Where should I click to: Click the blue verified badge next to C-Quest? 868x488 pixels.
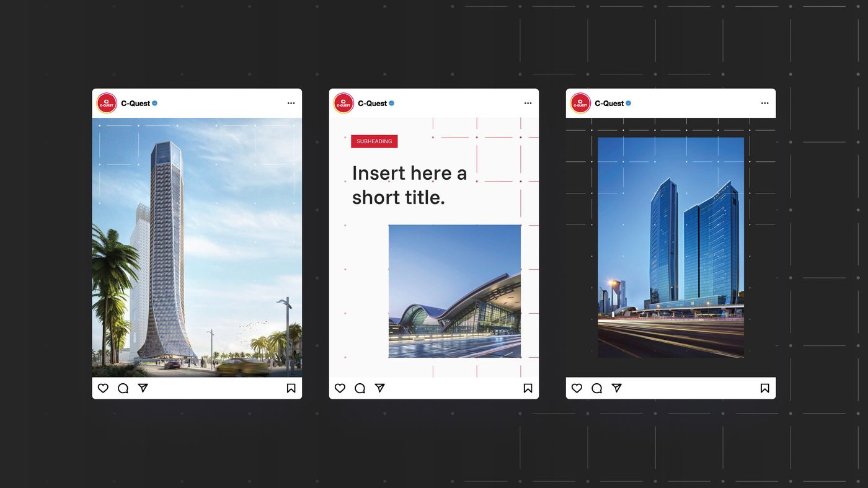pos(391,103)
